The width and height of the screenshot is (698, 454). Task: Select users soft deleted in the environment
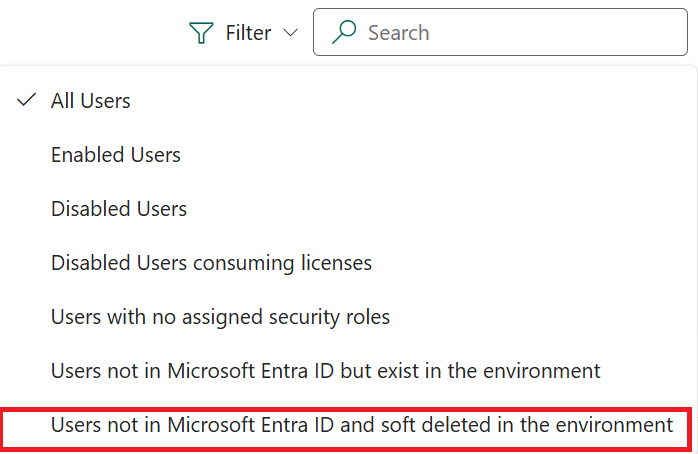coord(361,425)
